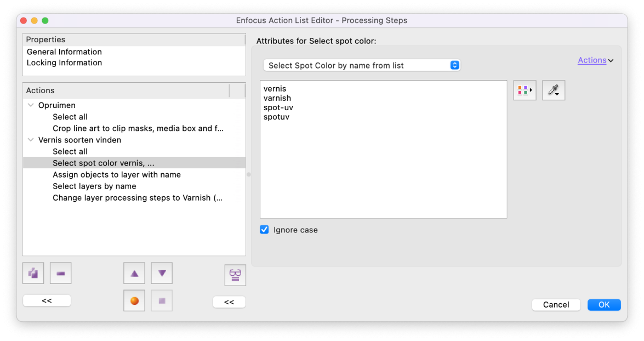Click the orange record button

coord(134,301)
